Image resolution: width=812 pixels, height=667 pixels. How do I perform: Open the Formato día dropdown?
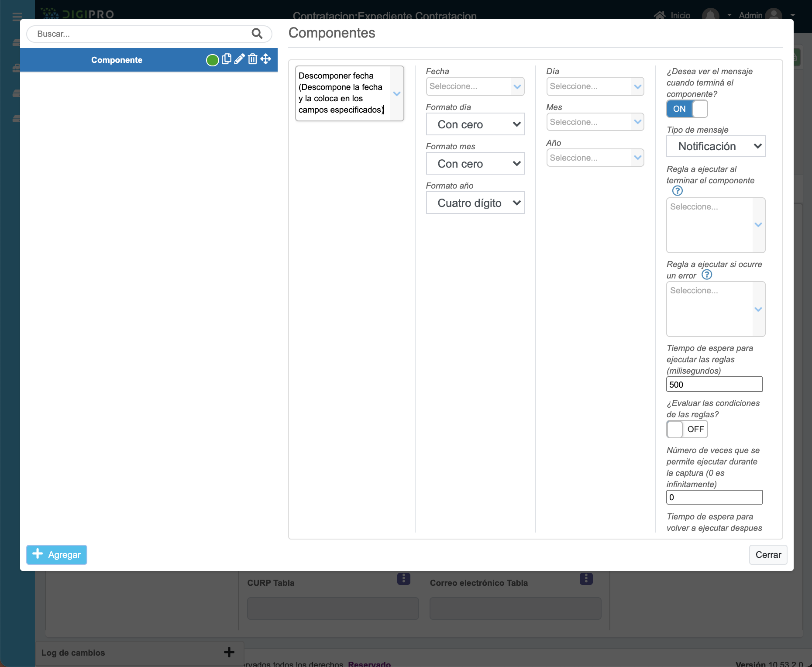[475, 124]
